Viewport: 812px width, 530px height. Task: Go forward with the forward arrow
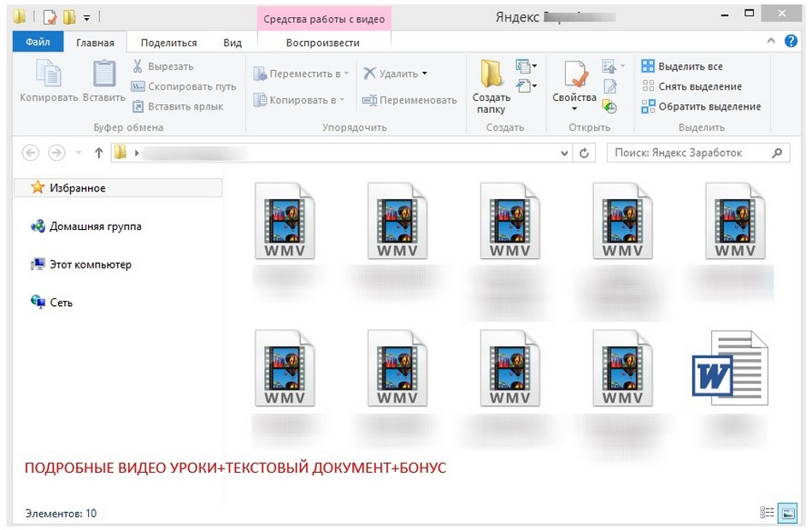point(56,153)
